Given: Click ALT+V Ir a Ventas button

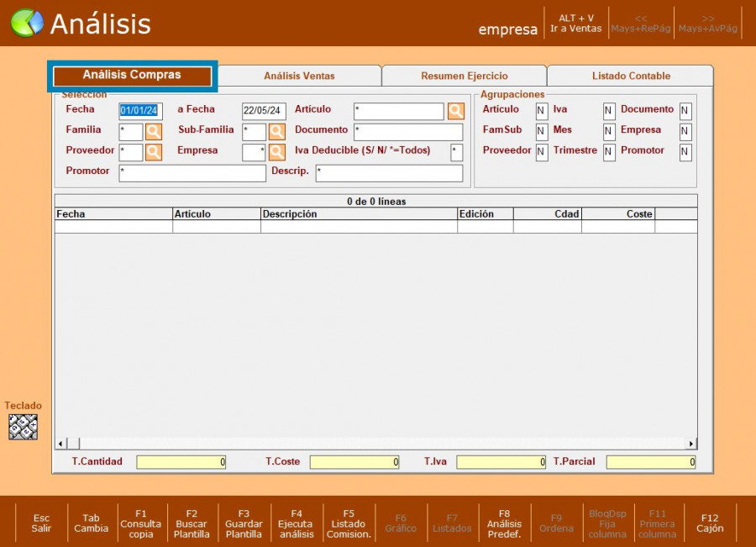Looking at the screenshot, I should pos(575,24).
